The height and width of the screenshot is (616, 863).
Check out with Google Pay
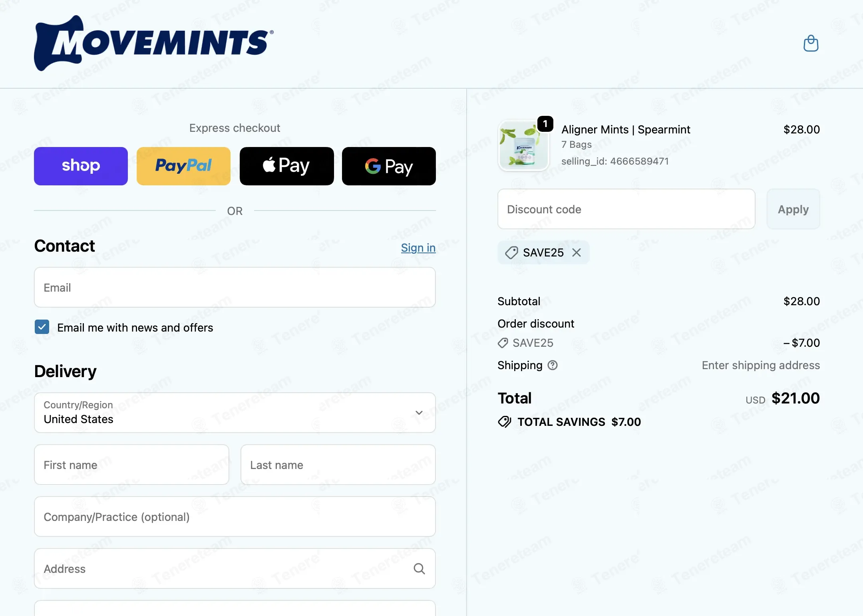[x=389, y=166]
